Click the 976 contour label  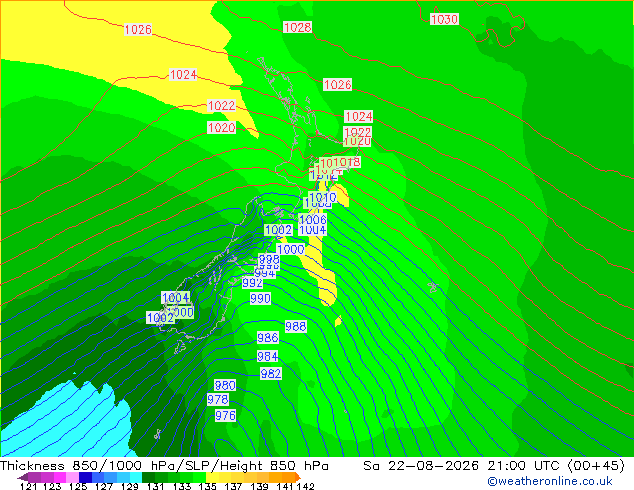(225, 415)
